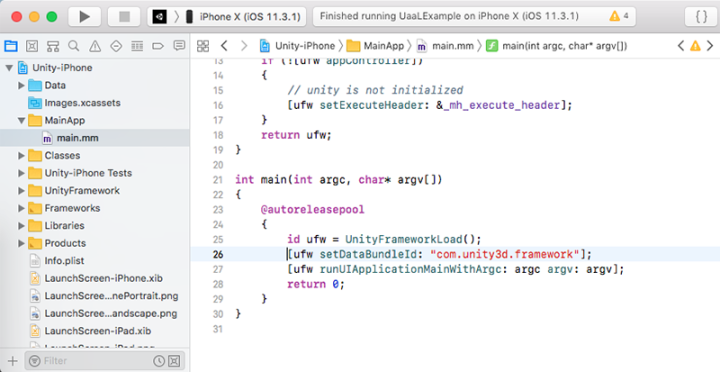Stop the running app
This screenshot has width=720, height=372.
pos(124,17)
